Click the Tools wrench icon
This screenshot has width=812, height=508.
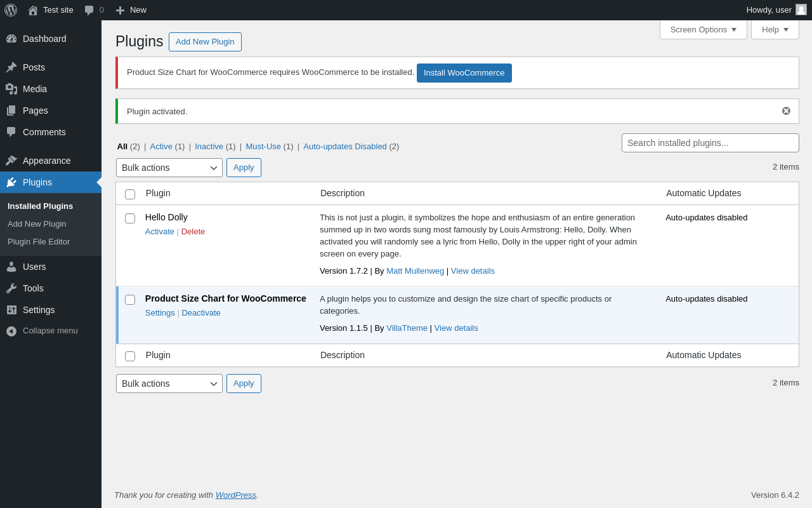(11, 288)
